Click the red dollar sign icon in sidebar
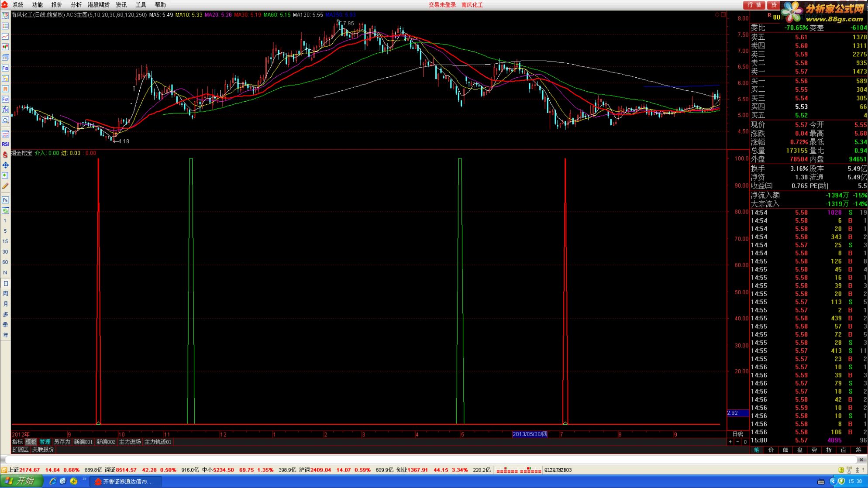 [5, 155]
